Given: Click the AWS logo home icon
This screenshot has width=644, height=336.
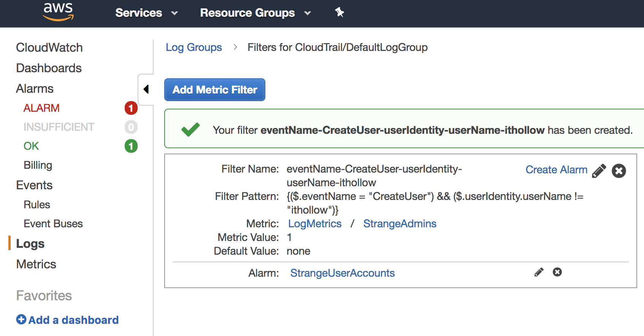Looking at the screenshot, I should (58, 12).
